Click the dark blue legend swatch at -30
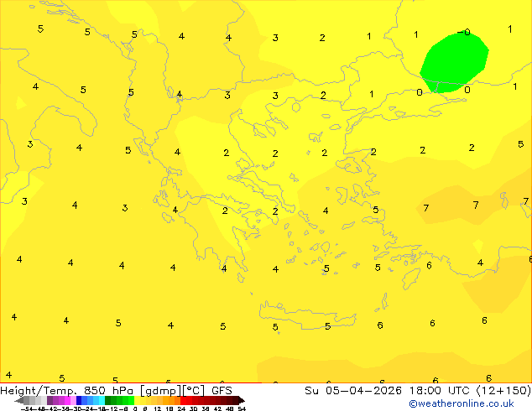This screenshot has width=532, height=411. click(79, 400)
